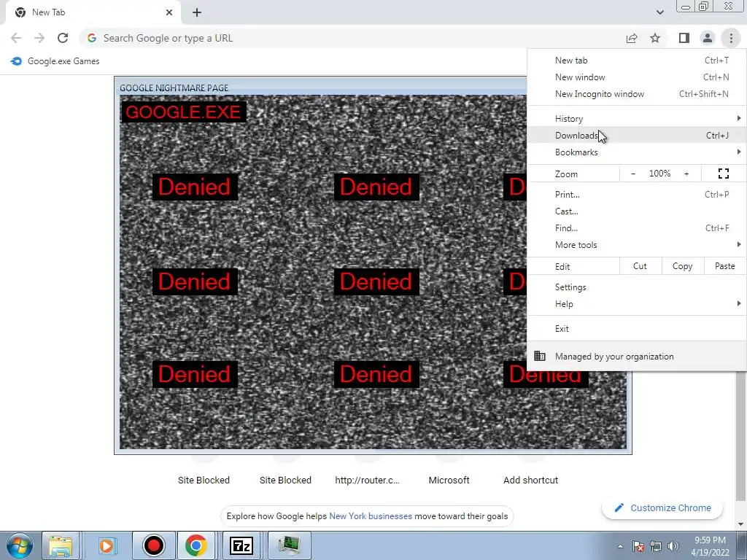747x560 pixels.
Task: Click the top-left Denied label
Action: click(194, 187)
